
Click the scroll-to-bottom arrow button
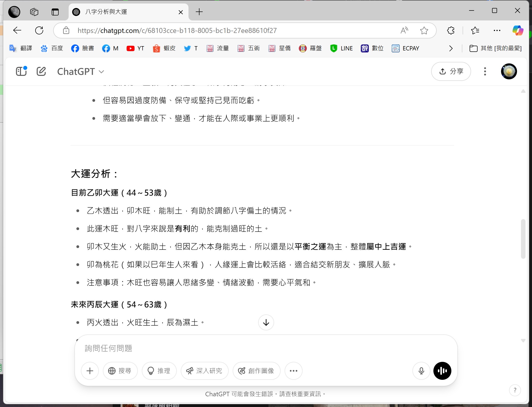point(266,322)
